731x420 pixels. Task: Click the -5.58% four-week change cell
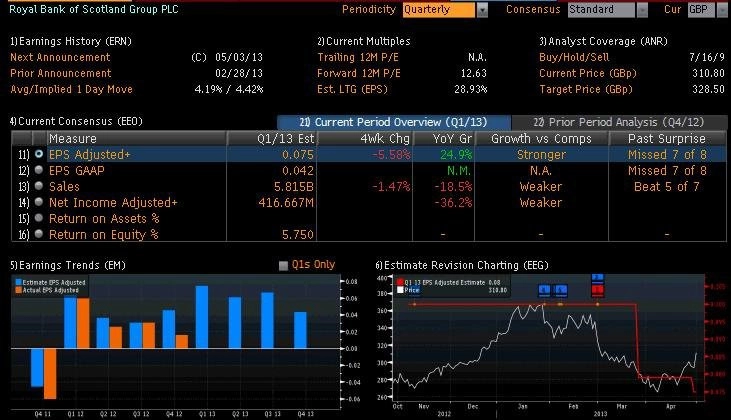click(391, 154)
